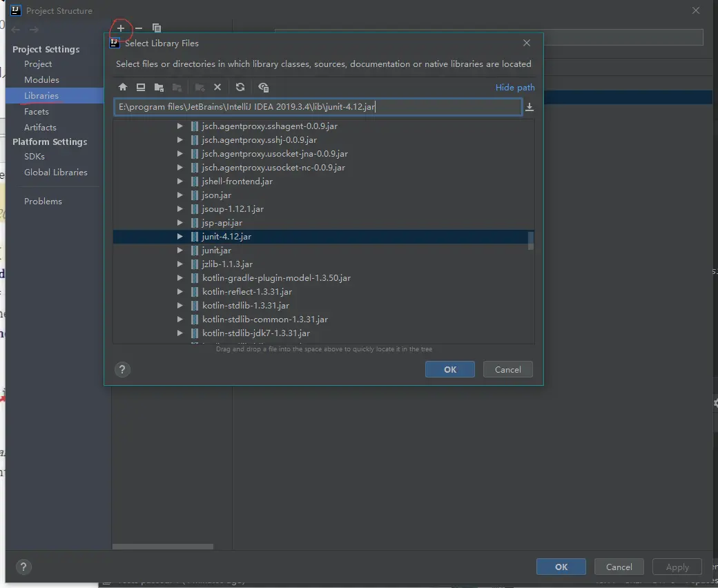718x588 pixels.
Task: Click the Refresh toolbar icon
Action: pyautogui.click(x=240, y=87)
